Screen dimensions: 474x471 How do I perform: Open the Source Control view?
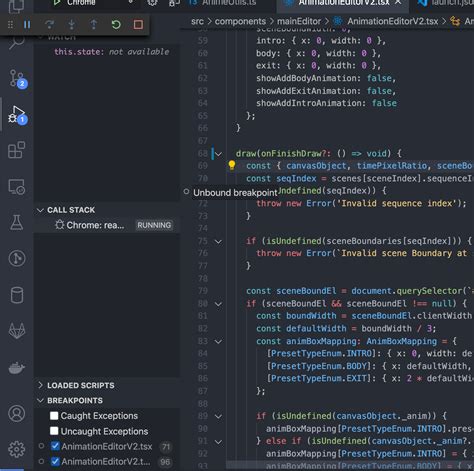click(x=17, y=79)
